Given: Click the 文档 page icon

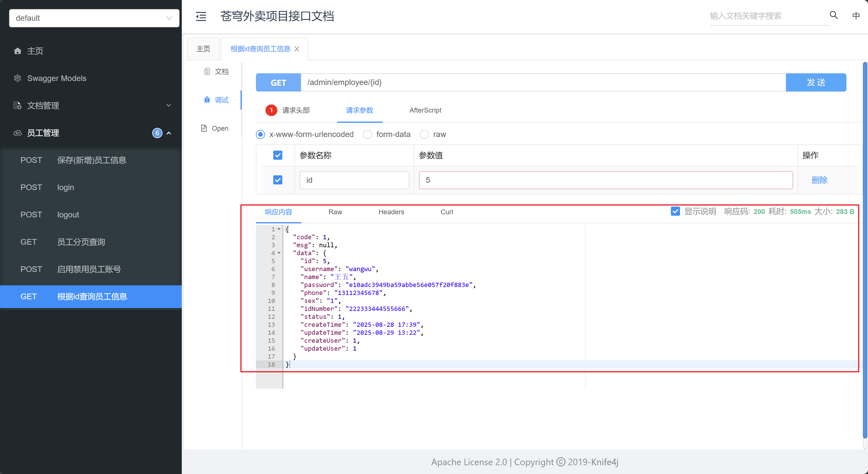Looking at the screenshot, I should pos(207,72).
